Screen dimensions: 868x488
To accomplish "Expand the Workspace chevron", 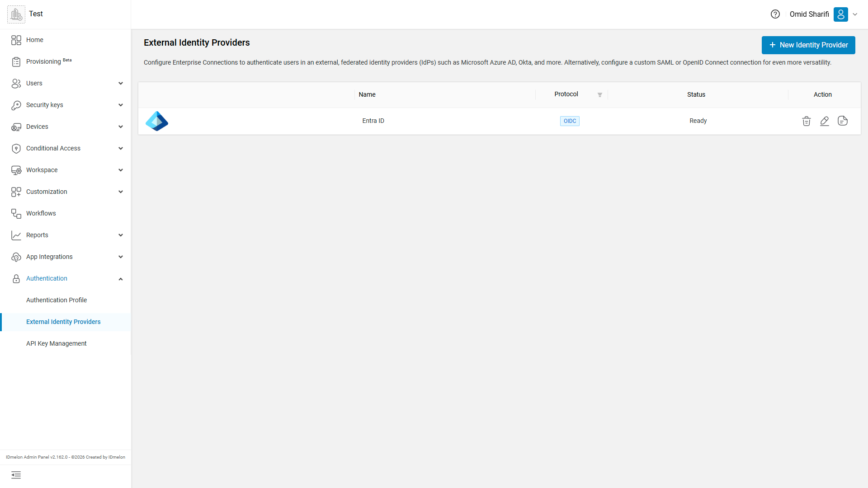I will pos(121,170).
